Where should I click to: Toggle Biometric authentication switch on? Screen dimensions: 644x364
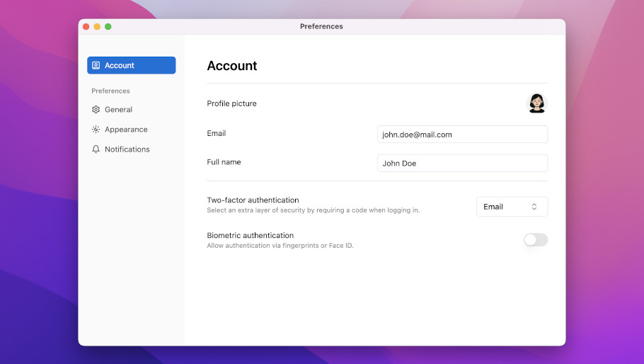pos(536,240)
